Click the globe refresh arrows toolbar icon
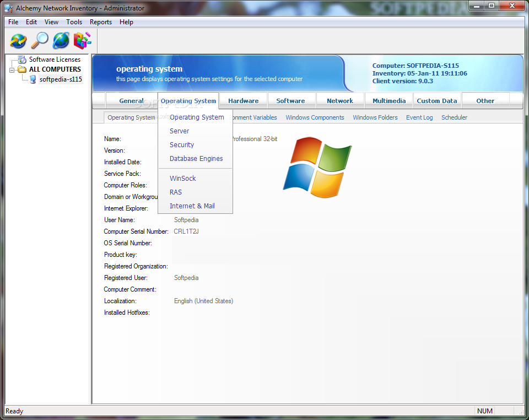The image size is (529, 420). (x=18, y=41)
